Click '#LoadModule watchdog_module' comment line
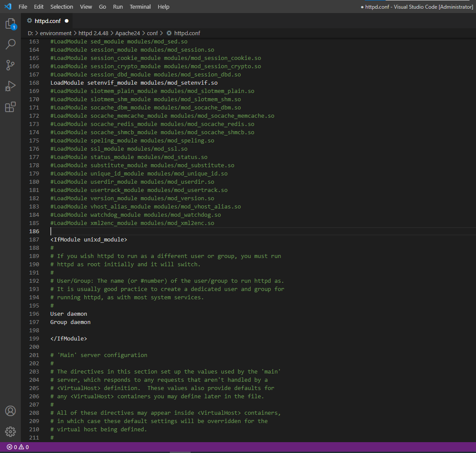This screenshot has height=453, width=476. pos(136,215)
